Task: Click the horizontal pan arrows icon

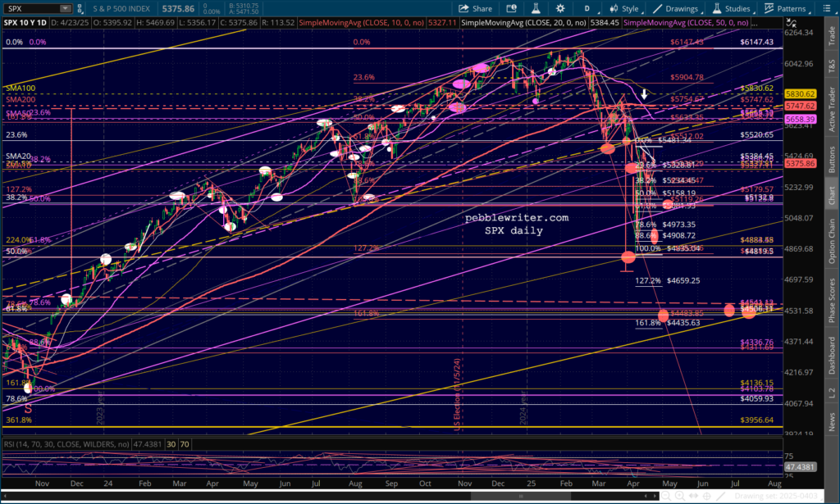Action: pyautogui.click(x=694, y=496)
